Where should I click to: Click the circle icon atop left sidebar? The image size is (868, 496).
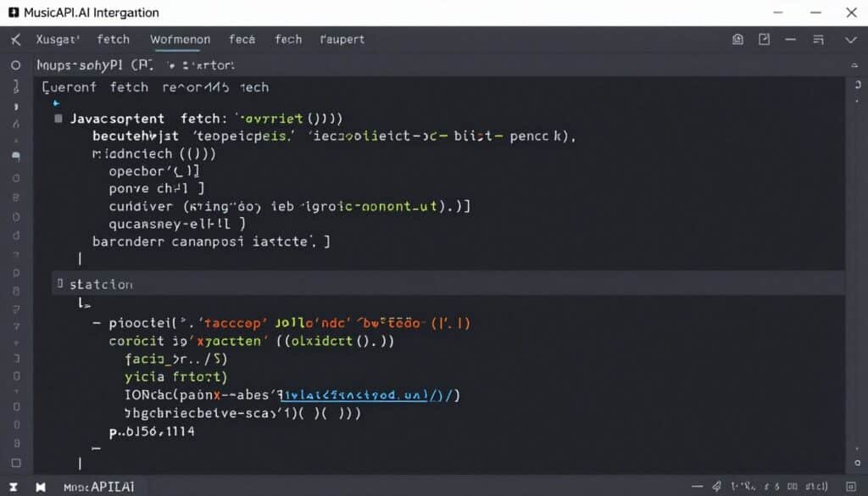[x=15, y=65]
